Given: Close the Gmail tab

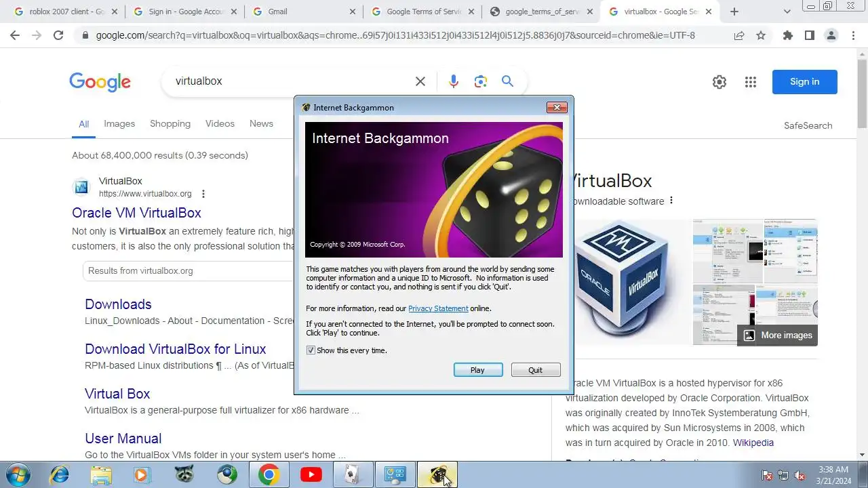Looking at the screenshot, I should click(x=352, y=12).
